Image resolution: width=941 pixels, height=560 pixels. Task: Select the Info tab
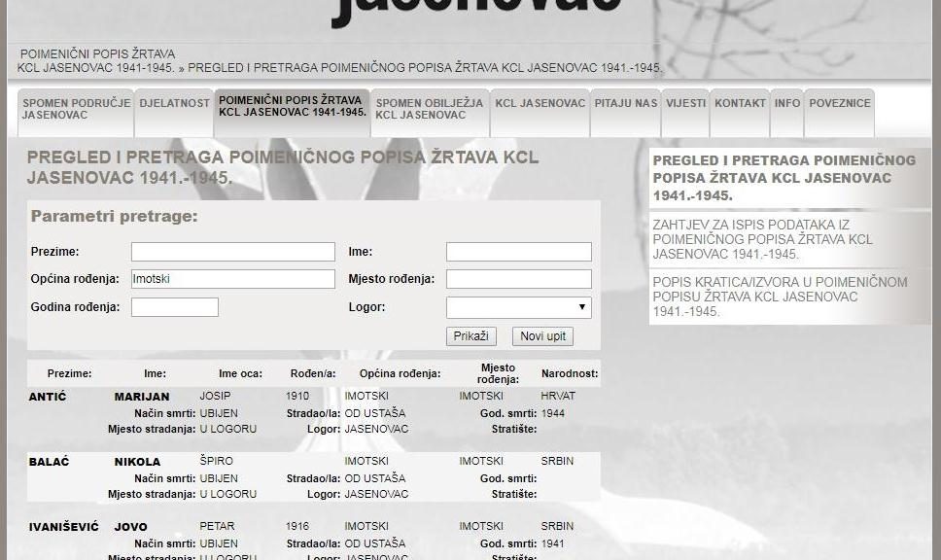pos(787,104)
